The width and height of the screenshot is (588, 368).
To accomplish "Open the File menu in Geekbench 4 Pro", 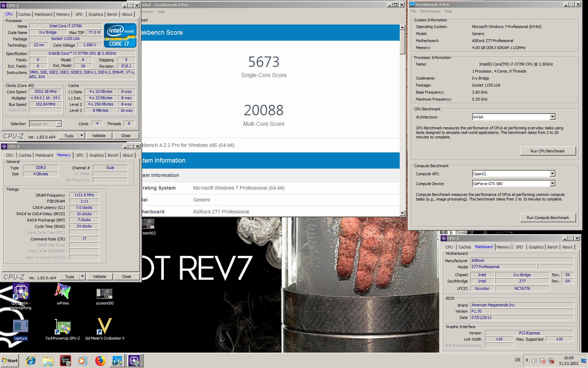I will [413, 11].
